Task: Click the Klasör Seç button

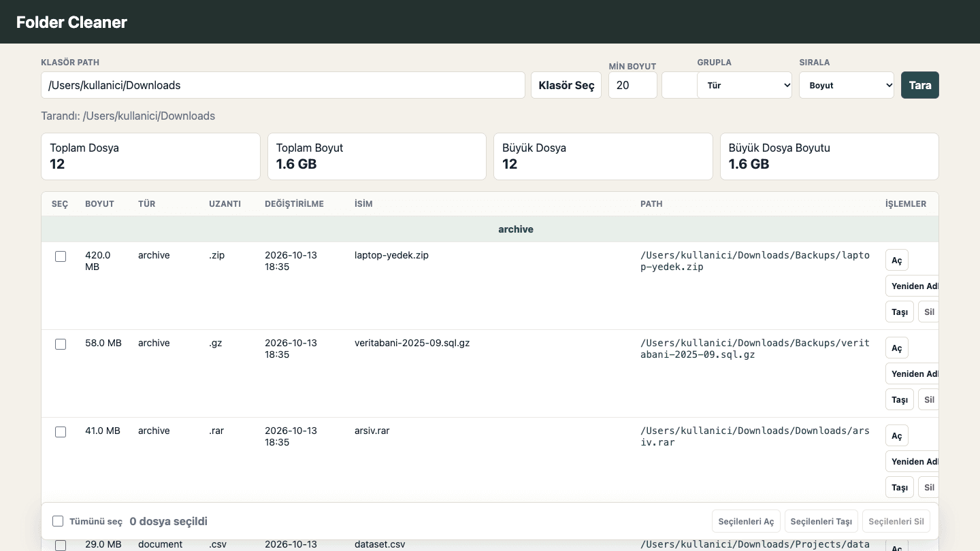Action: [566, 85]
